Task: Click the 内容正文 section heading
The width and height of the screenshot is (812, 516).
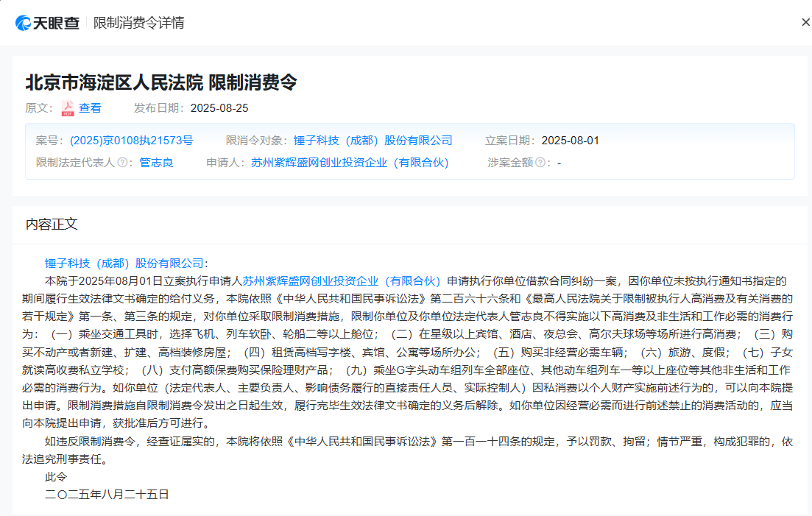Action: click(x=52, y=224)
